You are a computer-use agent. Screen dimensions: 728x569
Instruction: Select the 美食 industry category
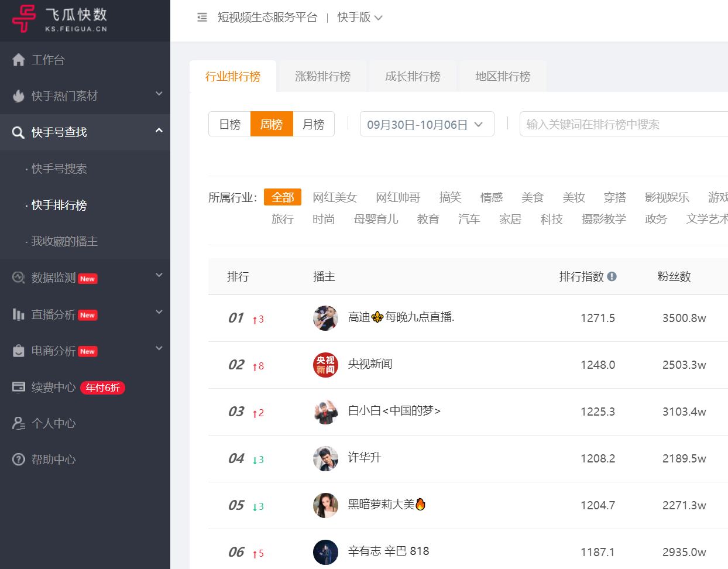tap(533, 197)
